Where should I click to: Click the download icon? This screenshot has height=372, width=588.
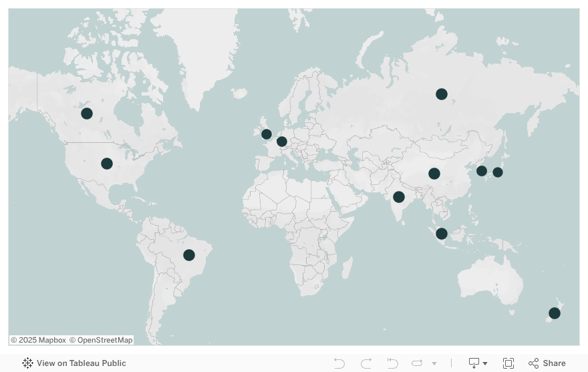pyautogui.click(x=474, y=363)
